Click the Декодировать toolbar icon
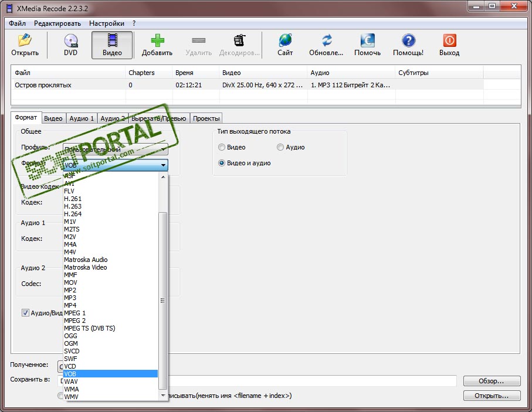The height and width of the screenshot is (412, 532). pos(239,40)
